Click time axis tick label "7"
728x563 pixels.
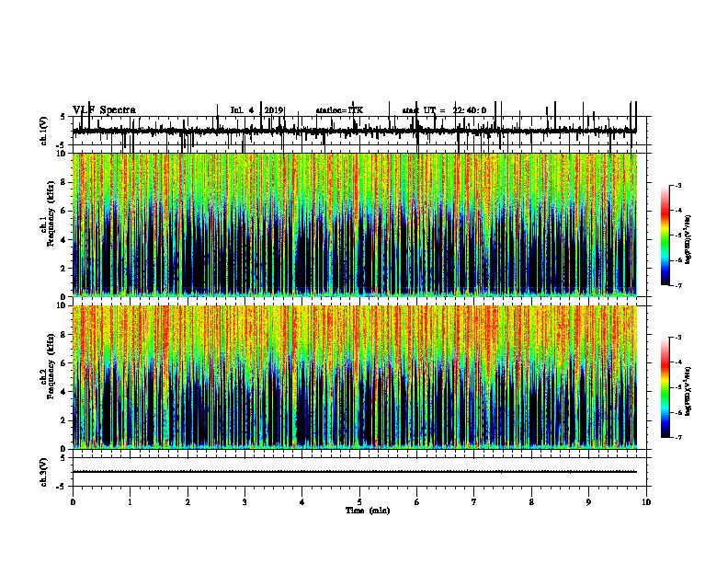pos(474,502)
